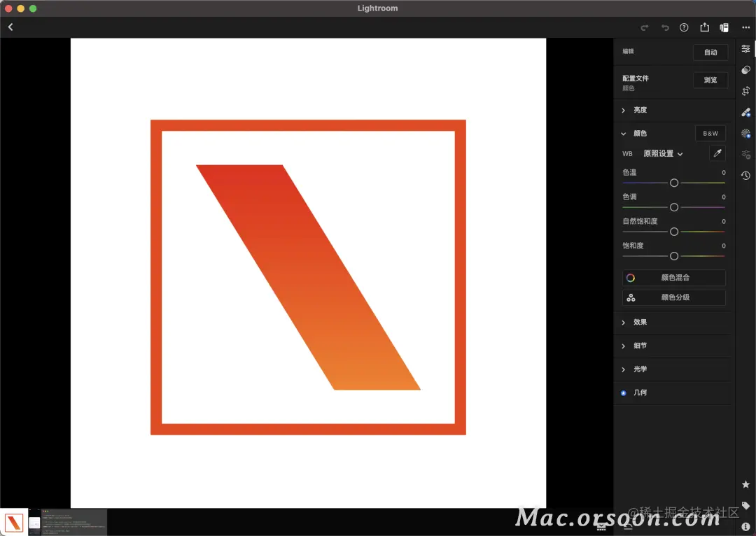This screenshot has width=756, height=536.
Task: Click the 饱和度 value 0
Action: click(724, 246)
